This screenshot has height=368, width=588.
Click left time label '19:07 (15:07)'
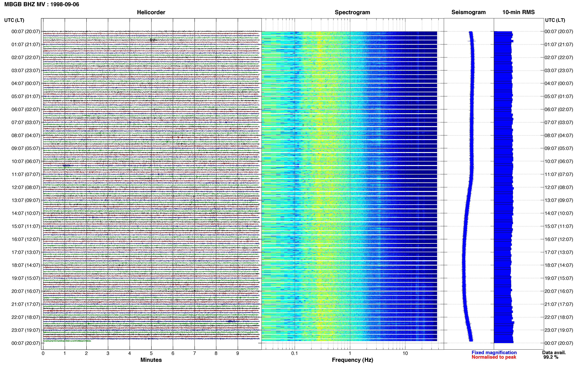[26, 278]
